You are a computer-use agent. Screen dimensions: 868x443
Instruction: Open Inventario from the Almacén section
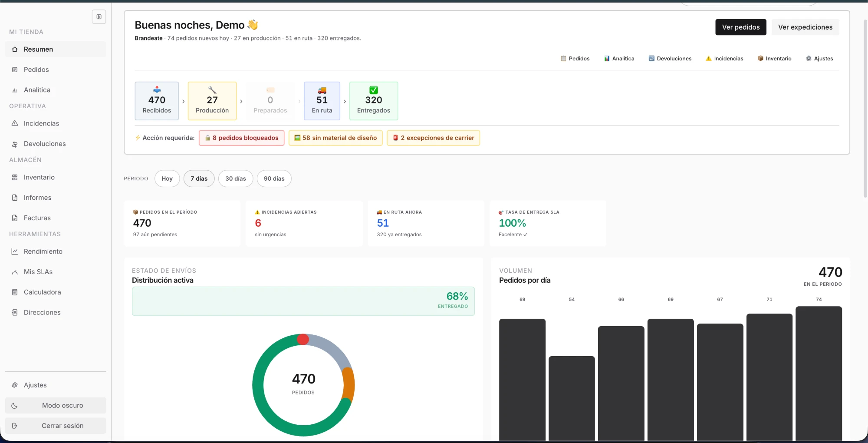click(56, 177)
